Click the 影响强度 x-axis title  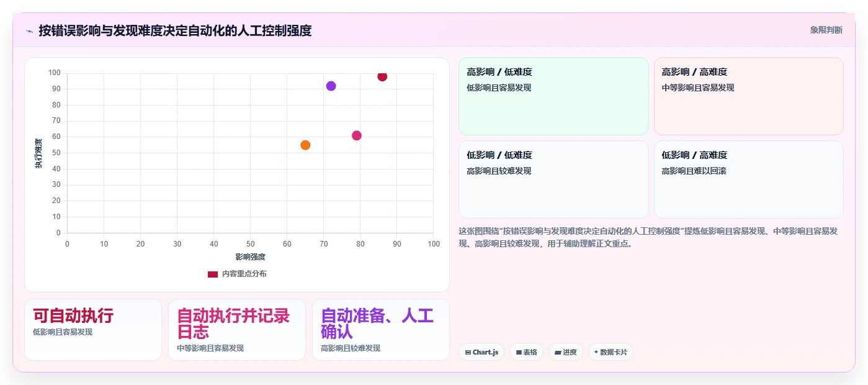pyautogui.click(x=251, y=257)
